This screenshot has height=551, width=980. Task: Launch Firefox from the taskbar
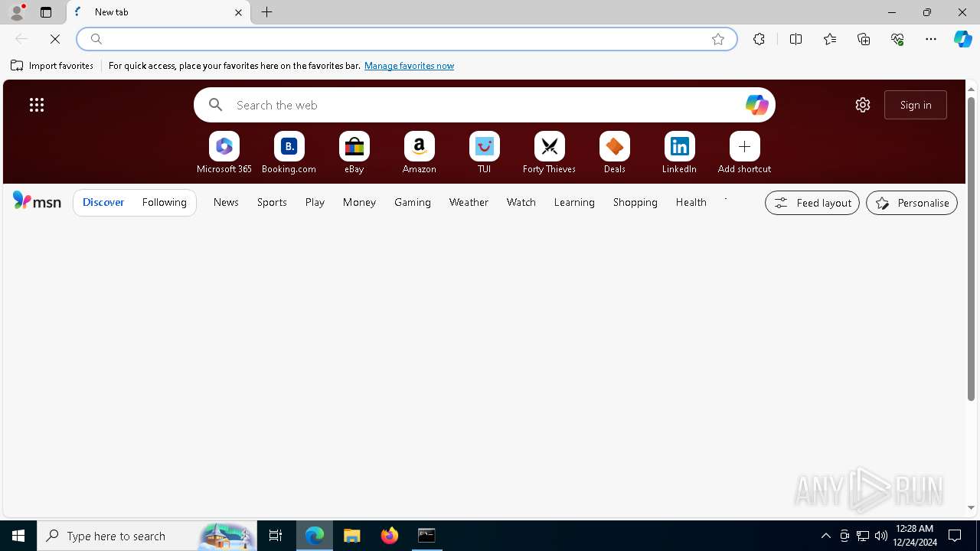(390, 536)
